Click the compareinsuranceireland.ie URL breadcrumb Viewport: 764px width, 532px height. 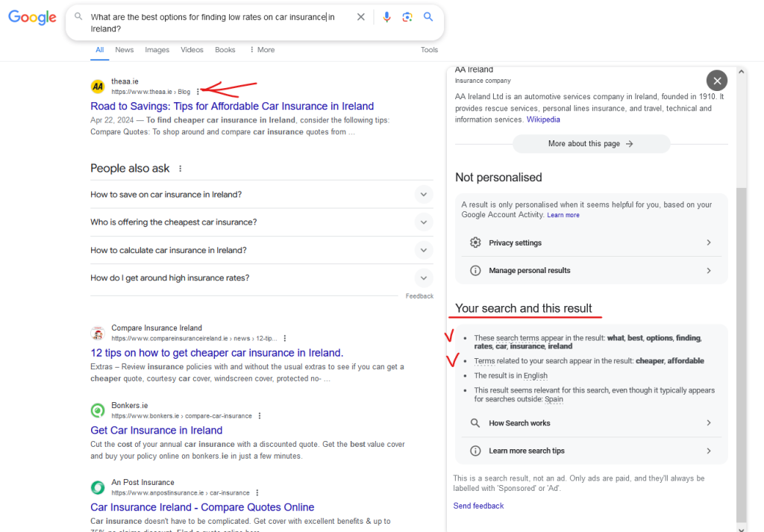tap(194, 338)
